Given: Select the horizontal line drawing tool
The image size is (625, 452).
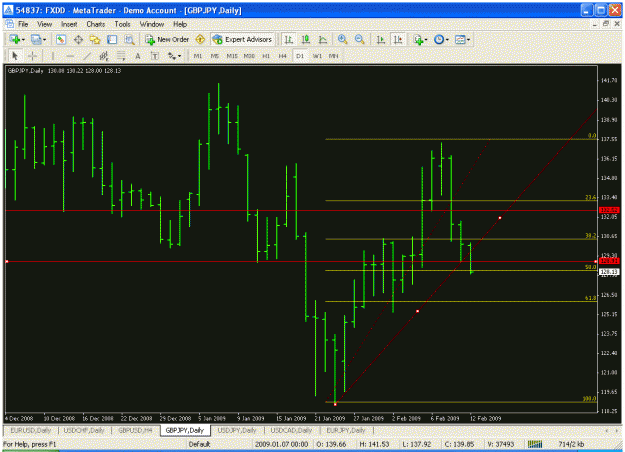Looking at the screenshot, I should pos(70,56).
